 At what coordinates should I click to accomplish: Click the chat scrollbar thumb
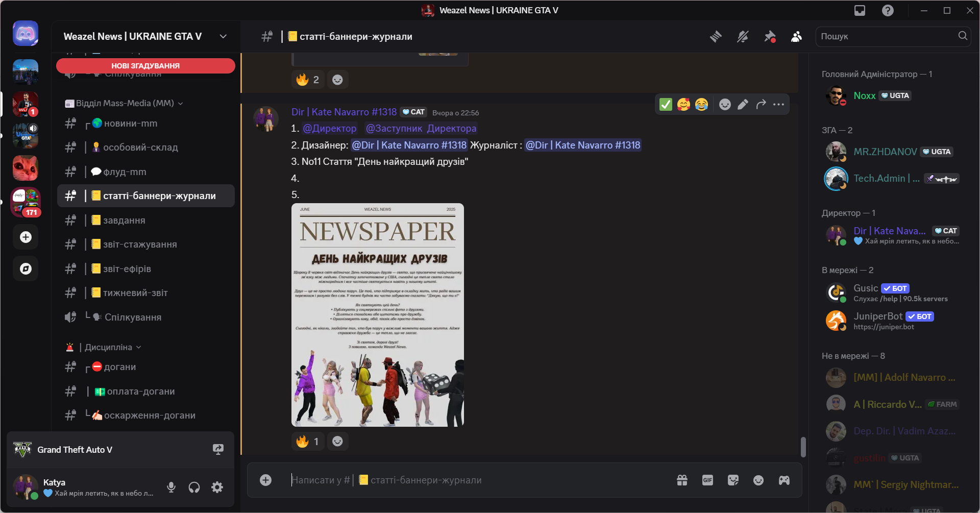click(x=803, y=447)
